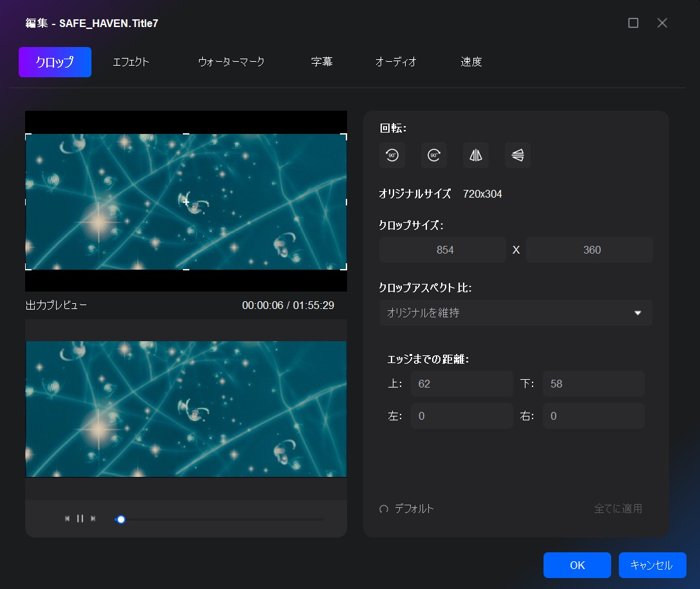Click the キャンセル button
The height and width of the screenshot is (589, 700).
pyautogui.click(x=652, y=565)
